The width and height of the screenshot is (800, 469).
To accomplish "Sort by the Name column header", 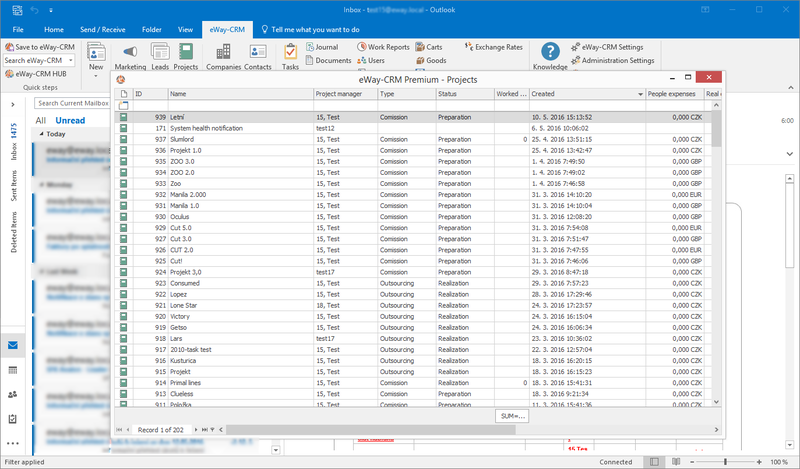I will tap(241, 94).
